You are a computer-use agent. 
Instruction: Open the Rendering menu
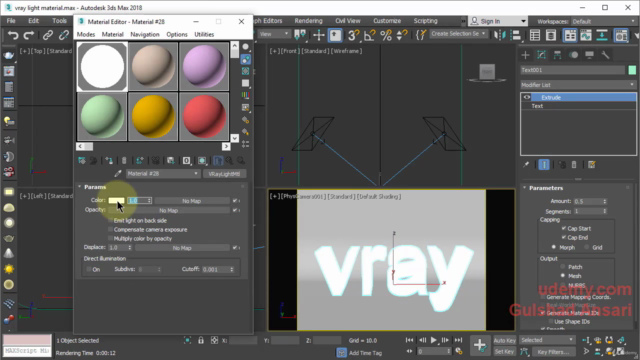[x=308, y=21]
